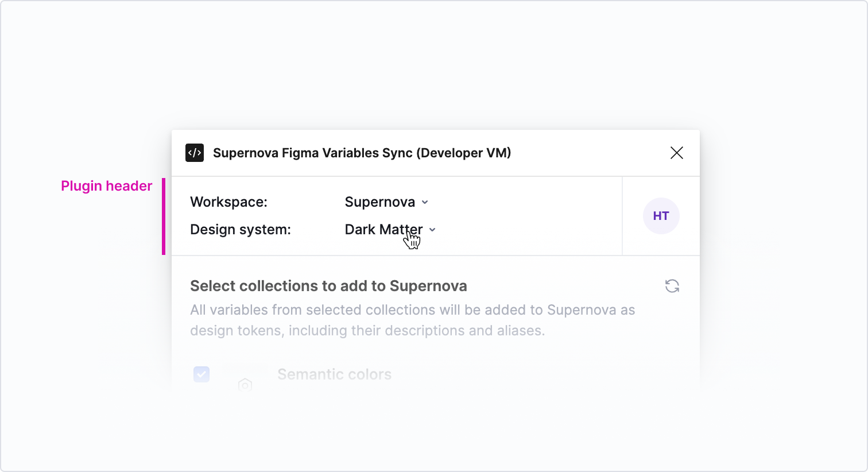Viewport: 868px width, 472px height.
Task: Open the Supernova workspace dropdown
Action: point(380,202)
